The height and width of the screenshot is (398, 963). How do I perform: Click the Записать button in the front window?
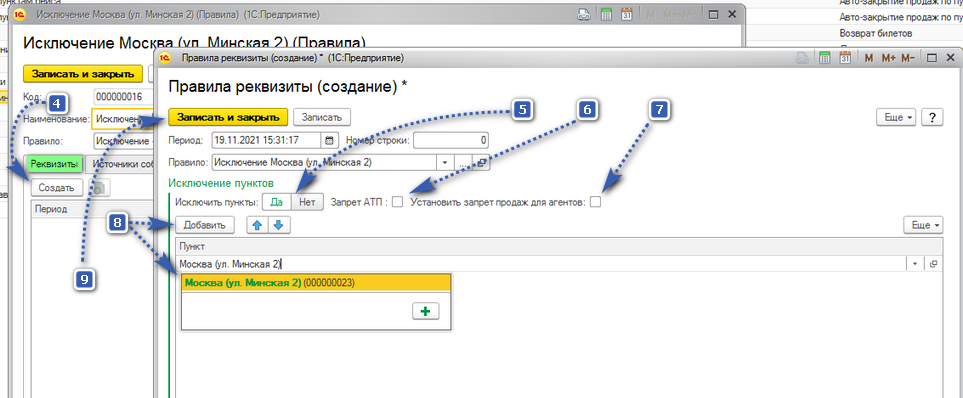tap(322, 116)
